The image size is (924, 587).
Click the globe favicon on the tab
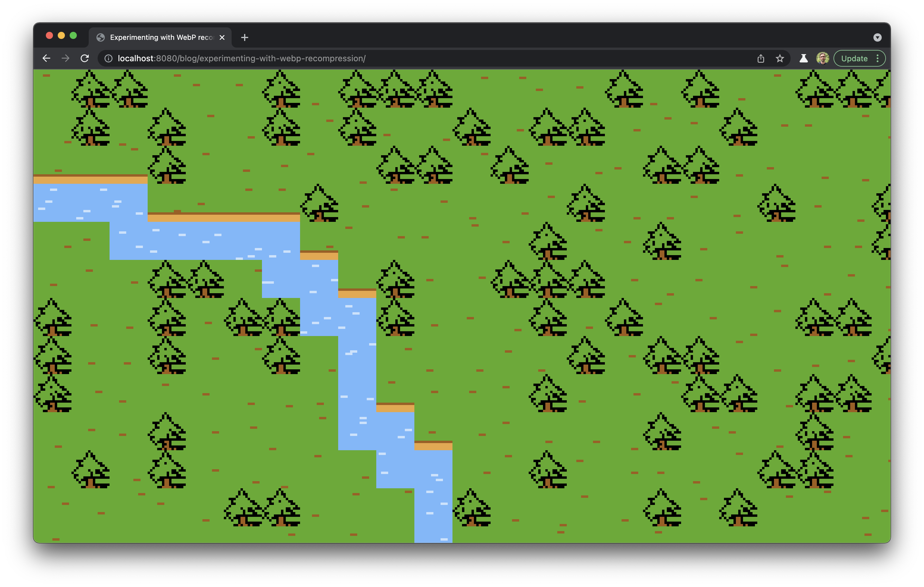pos(101,37)
